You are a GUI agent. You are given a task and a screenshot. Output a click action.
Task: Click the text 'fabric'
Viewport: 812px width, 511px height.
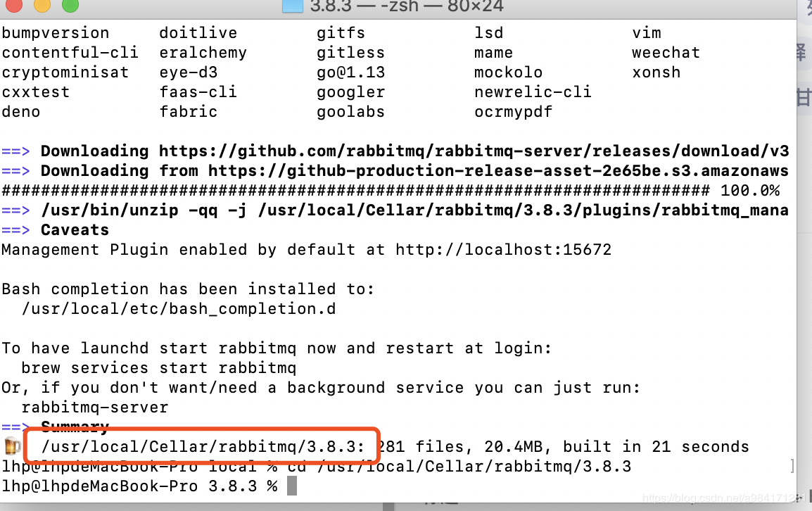pos(189,112)
